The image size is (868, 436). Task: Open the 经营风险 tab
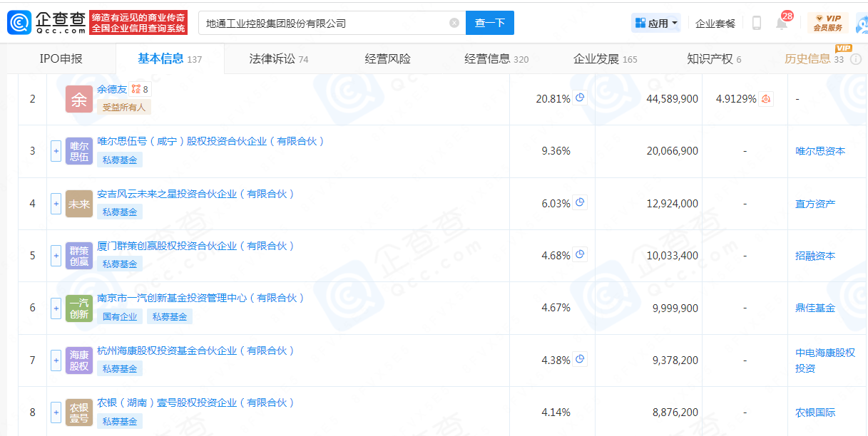pyautogui.click(x=387, y=59)
